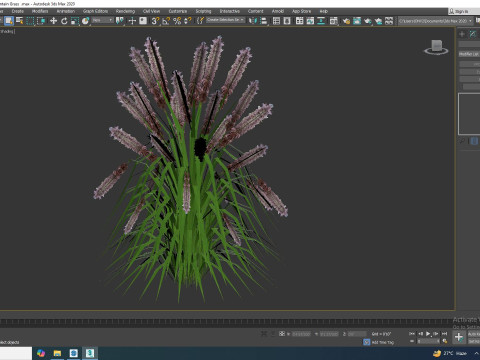This screenshot has width=480, height=360.
Task: Switch to Create command panel tab
Action: click(x=462, y=34)
